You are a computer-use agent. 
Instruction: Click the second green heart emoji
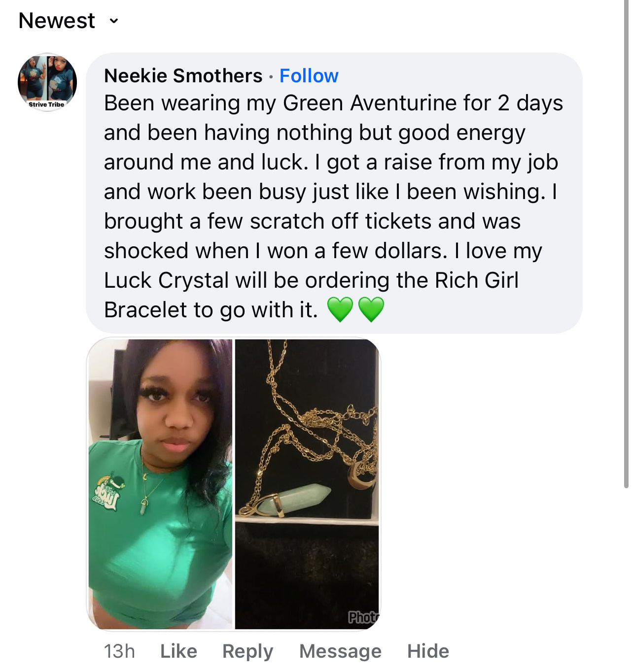371,309
